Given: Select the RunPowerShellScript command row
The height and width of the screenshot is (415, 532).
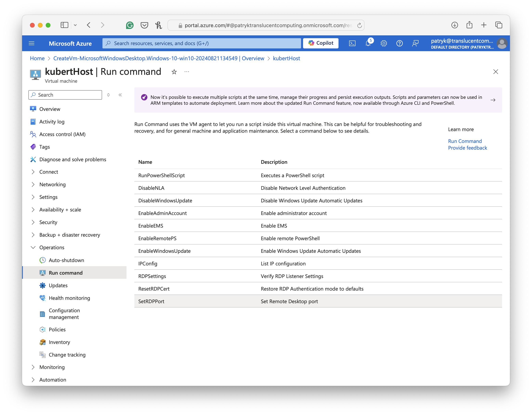Looking at the screenshot, I should tap(162, 175).
